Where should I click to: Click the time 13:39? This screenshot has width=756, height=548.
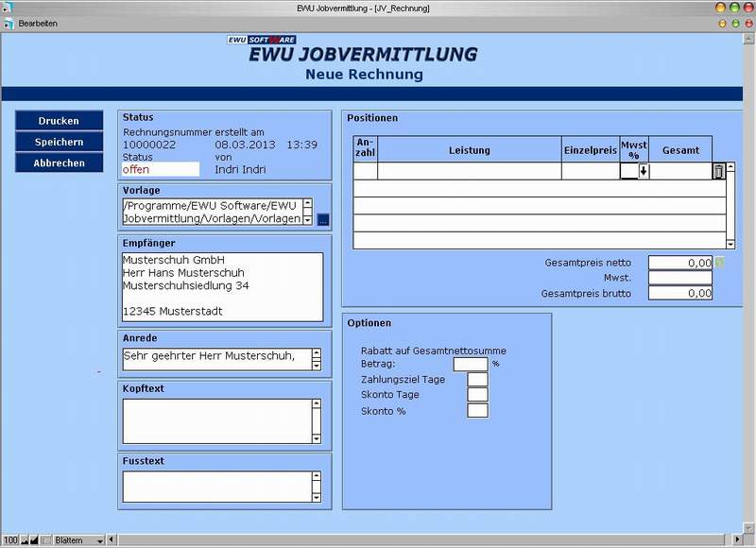pyautogui.click(x=301, y=145)
